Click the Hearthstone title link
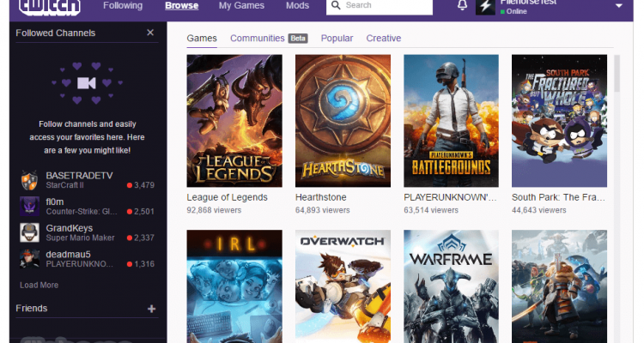The width and height of the screenshot is (644, 343). click(x=321, y=197)
